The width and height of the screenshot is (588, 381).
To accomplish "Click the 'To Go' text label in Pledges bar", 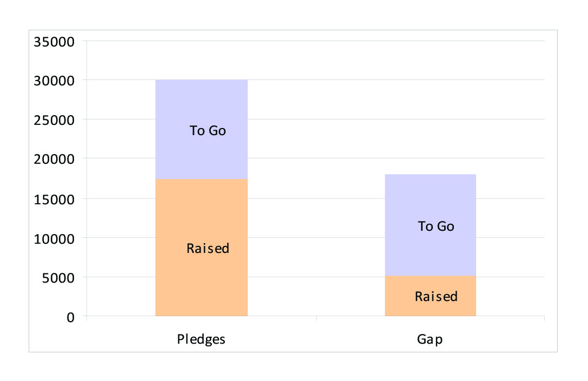I will 208,131.
